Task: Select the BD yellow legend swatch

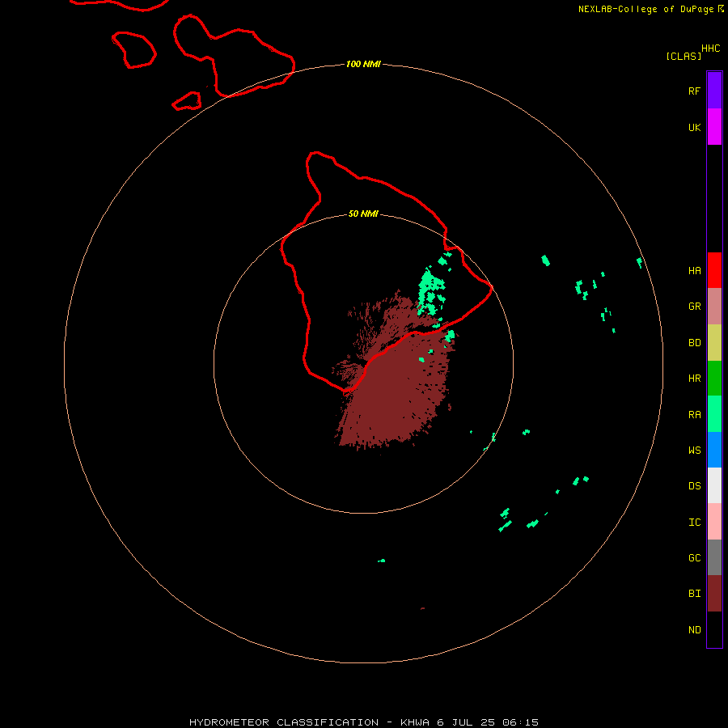Action: click(714, 343)
